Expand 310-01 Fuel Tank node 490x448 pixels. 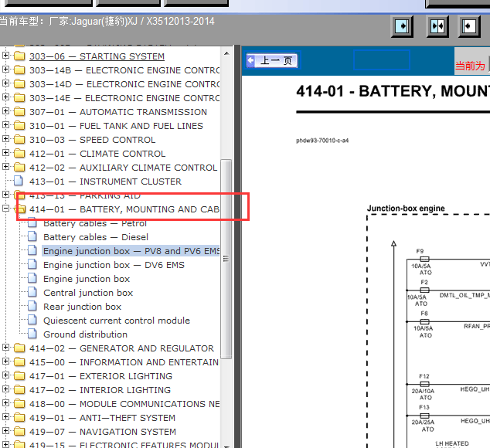[x=5, y=125]
